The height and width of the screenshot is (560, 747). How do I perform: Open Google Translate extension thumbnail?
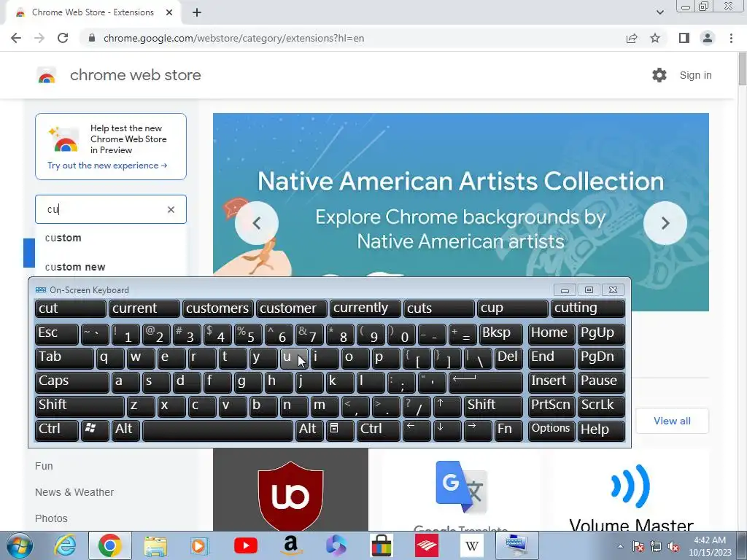point(461,490)
